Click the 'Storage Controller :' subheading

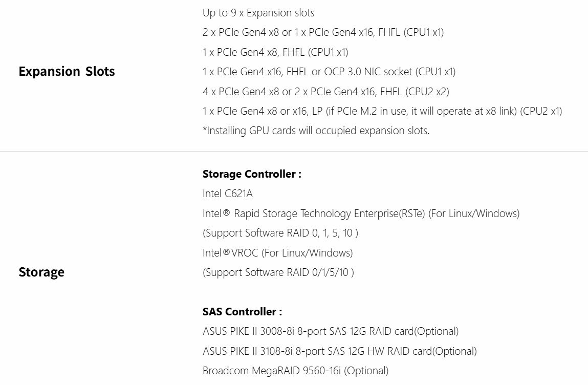point(252,174)
